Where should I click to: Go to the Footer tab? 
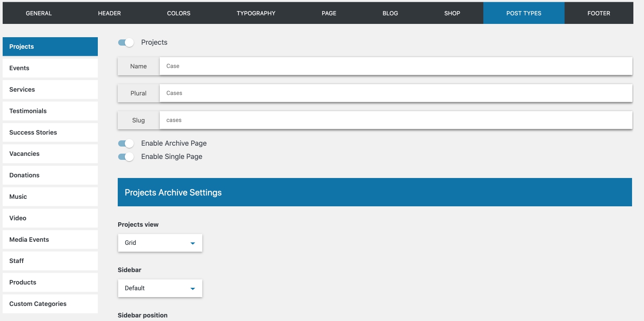point(598,13)
